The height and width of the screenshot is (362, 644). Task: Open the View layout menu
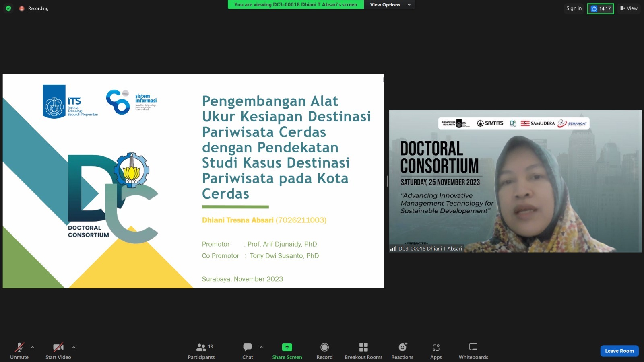629,8
